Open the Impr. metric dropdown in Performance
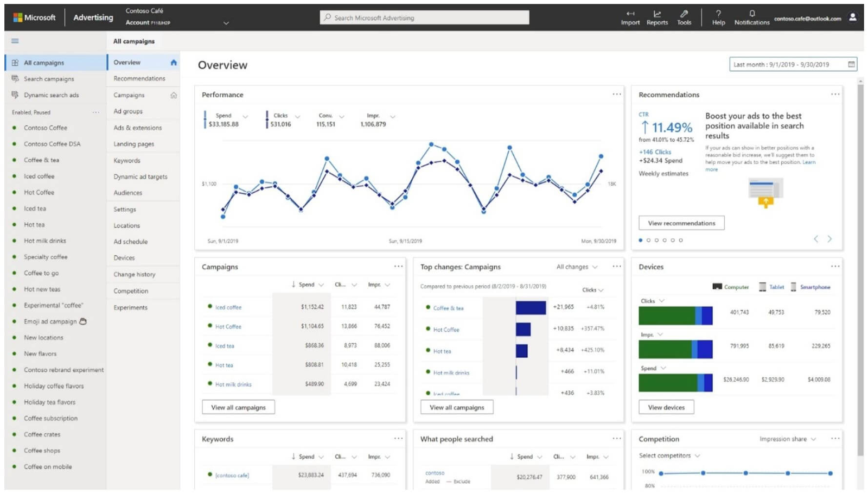Screen dimensions: 868x493 [x=393, y=116]
